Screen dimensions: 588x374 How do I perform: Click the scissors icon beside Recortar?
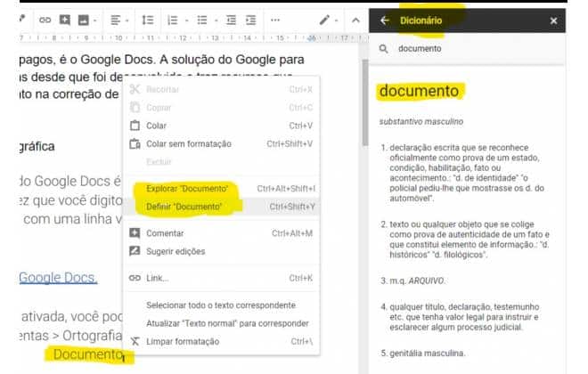tap(135, 89)
